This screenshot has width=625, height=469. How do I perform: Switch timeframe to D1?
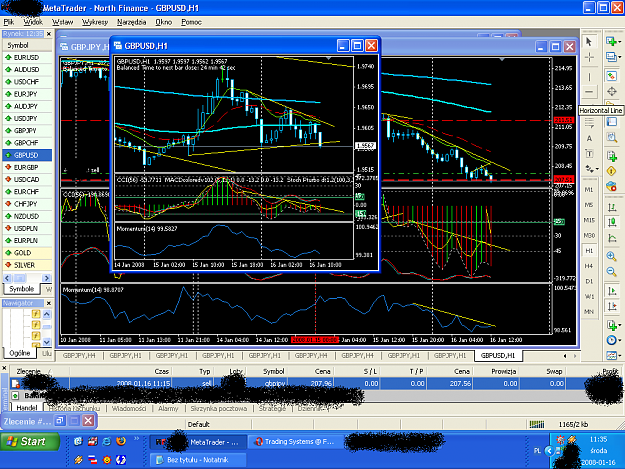(589, 281)
